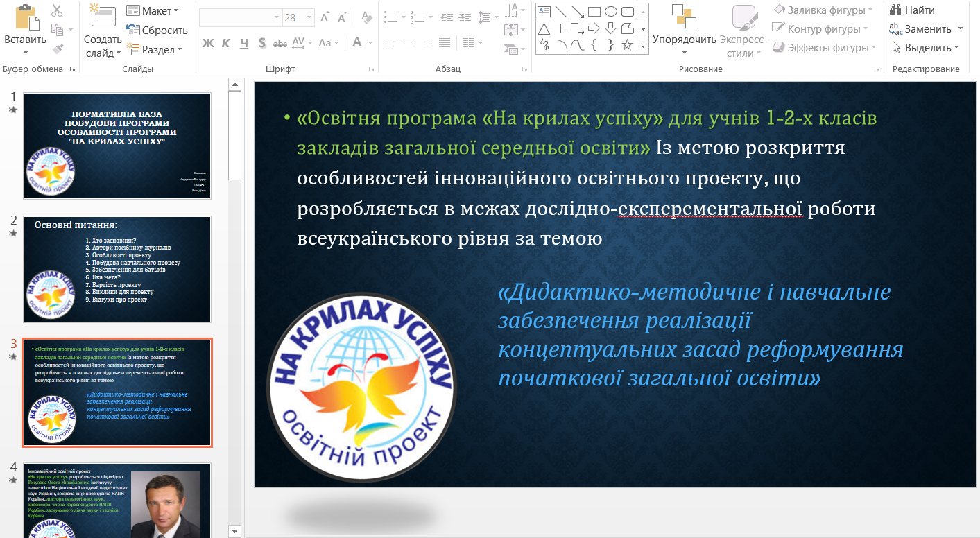Click the increase indent icon
The height and width of the screenshot is (538, 980).
tap(465, 17)
